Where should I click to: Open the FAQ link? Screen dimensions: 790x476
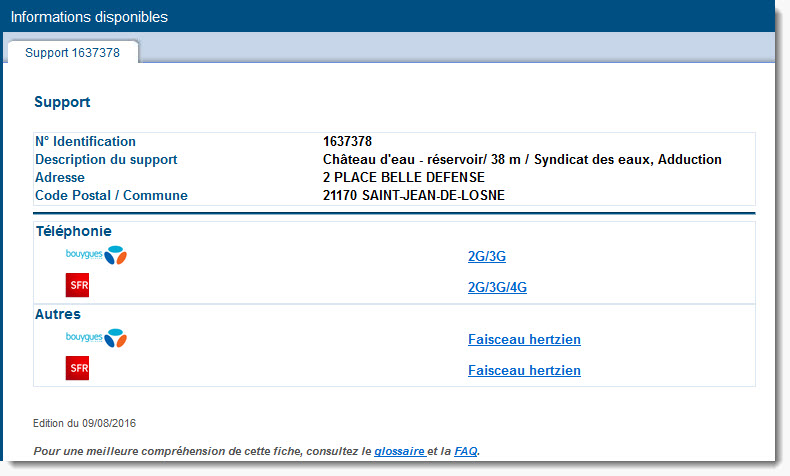pyautogui.click(x=466, y=451)
